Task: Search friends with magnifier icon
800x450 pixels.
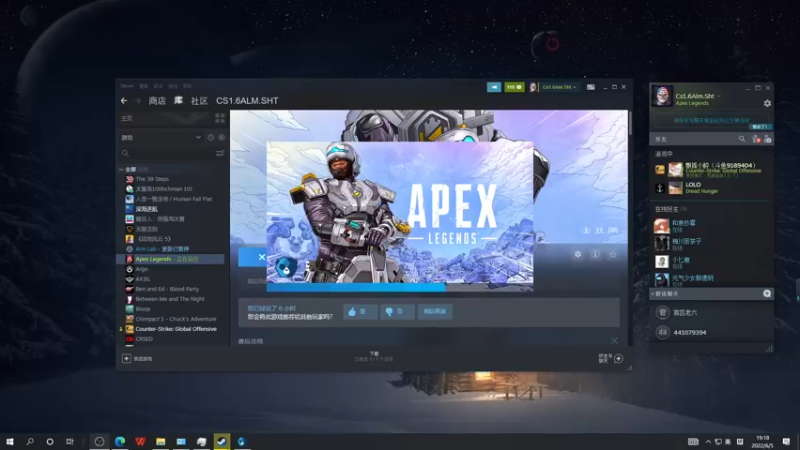Action: pos(741,139)
